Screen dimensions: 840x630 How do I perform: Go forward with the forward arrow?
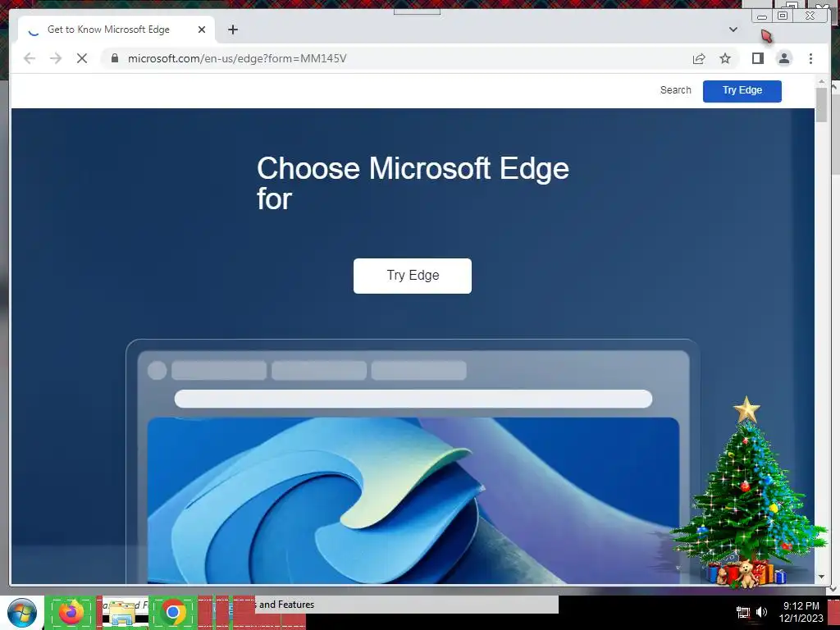pyautogui.click(x=56, y=58)
